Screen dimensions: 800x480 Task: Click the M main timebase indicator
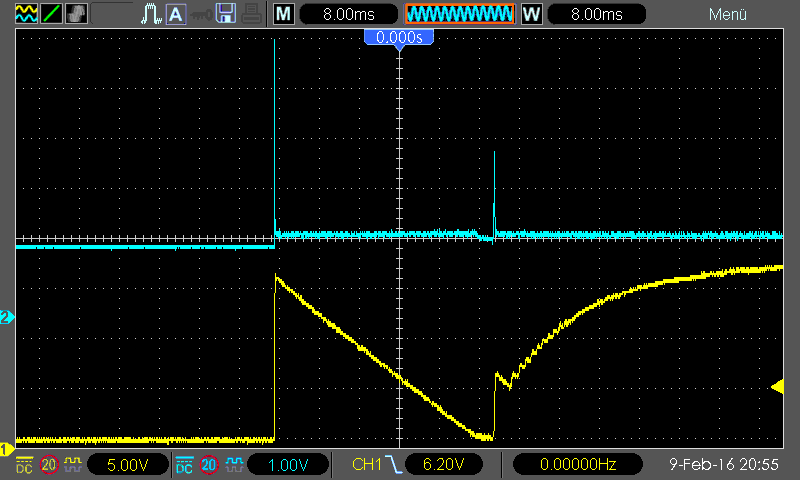284,14
